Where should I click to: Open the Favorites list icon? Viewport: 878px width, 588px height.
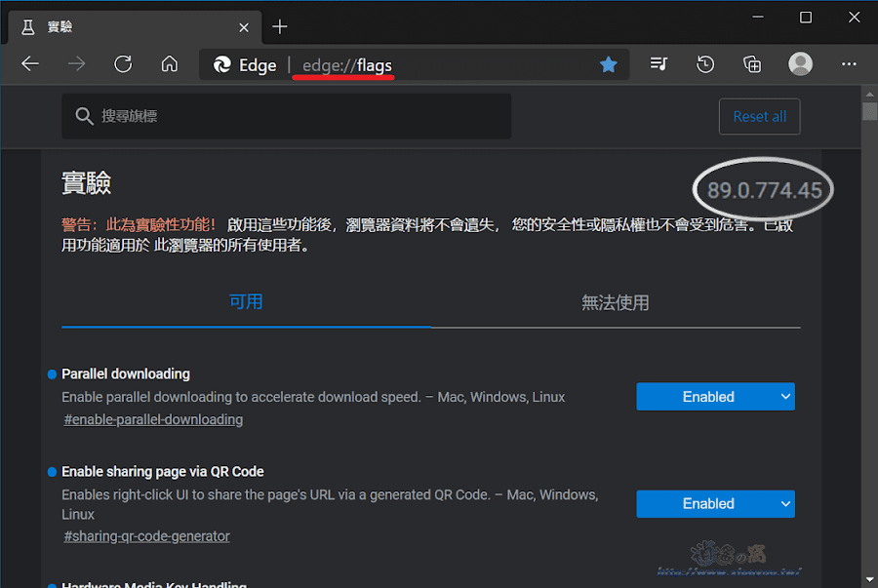tap(658, 63)
